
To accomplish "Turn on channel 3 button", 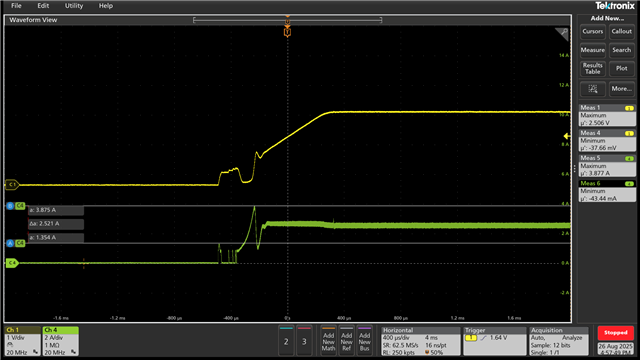I will [x=304, y=340].
